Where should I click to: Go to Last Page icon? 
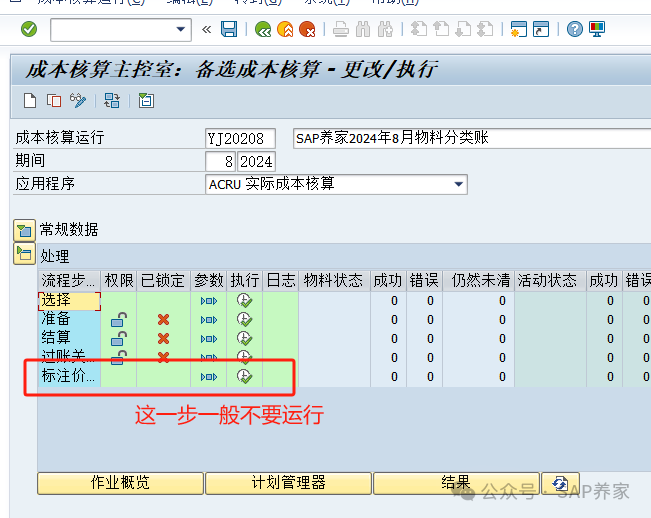(x=485, y=29)
